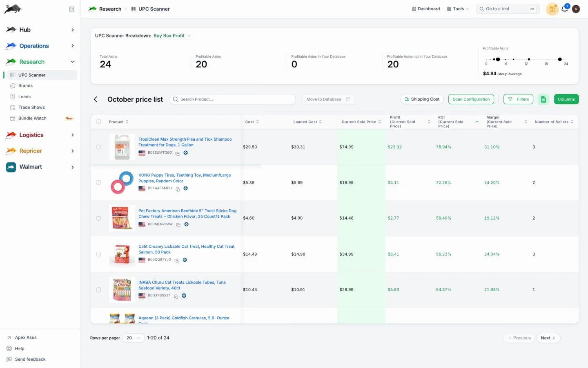Expand the Operations sidebar section
Screen dimensions: 588x368
coord(40,46)
